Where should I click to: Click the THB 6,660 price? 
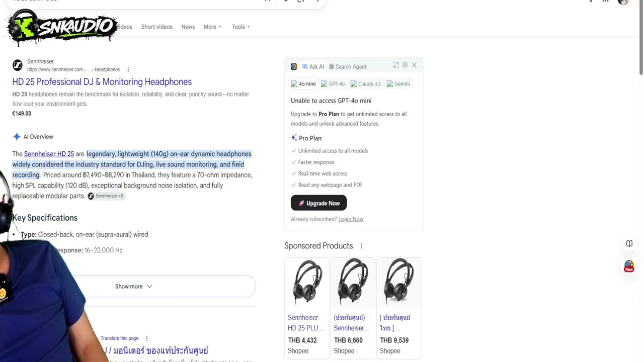[x=348, y=340]
